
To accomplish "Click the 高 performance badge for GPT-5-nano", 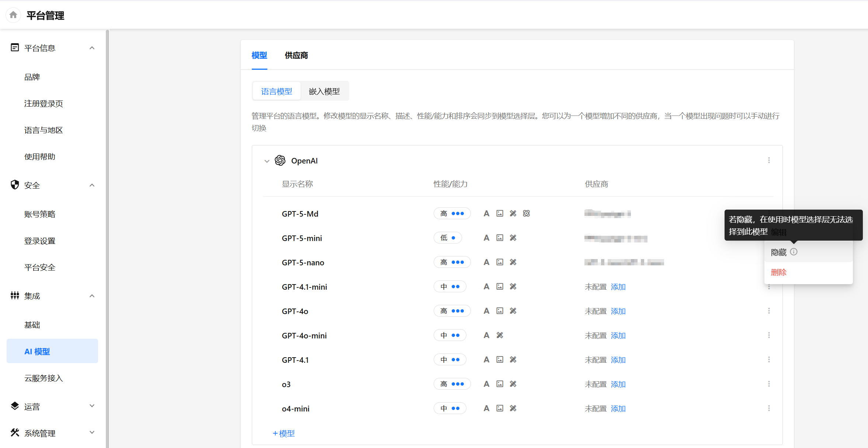I will pos(452,262).
